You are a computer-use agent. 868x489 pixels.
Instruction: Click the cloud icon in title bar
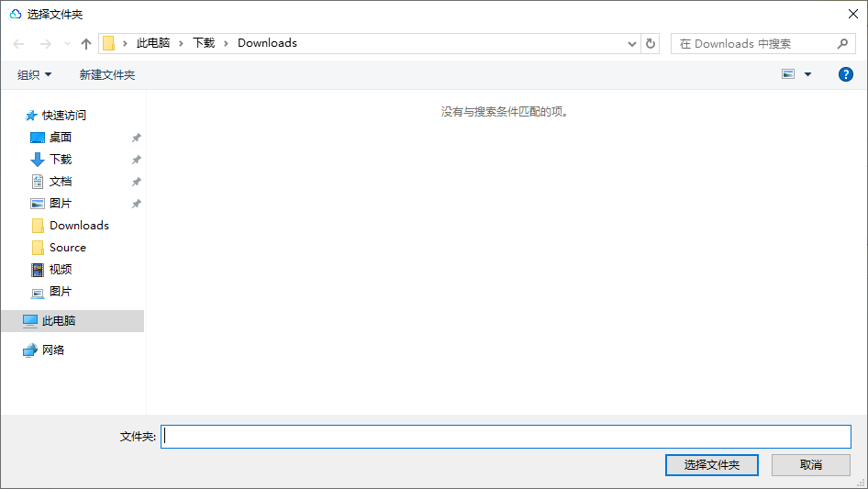pyautogui.click(x=16, y=14)
